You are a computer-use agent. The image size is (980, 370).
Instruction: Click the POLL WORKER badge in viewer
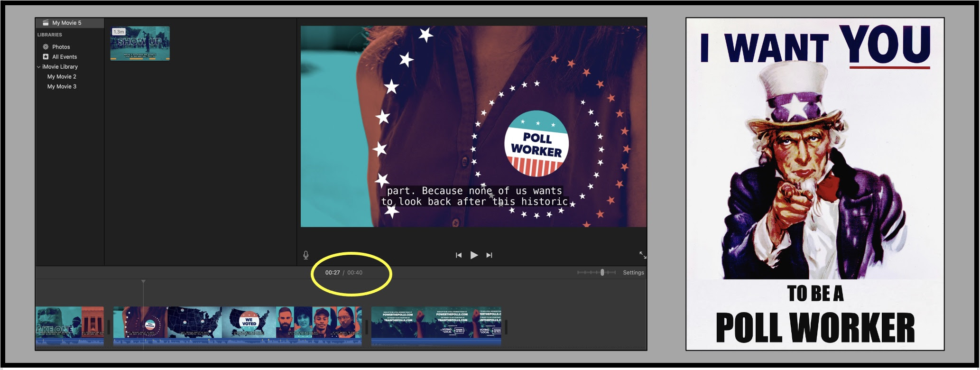coord(536,143)
